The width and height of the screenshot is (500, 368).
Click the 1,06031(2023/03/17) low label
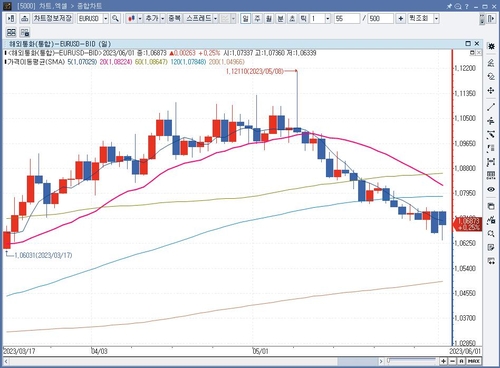coord(43,255)
